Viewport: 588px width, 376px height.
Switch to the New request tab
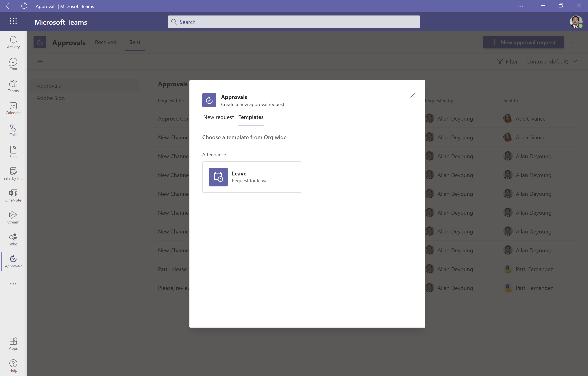click(218, 117)
